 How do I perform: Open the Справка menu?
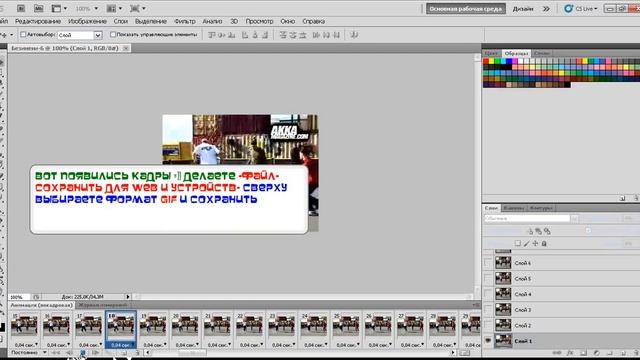point(313,21)
